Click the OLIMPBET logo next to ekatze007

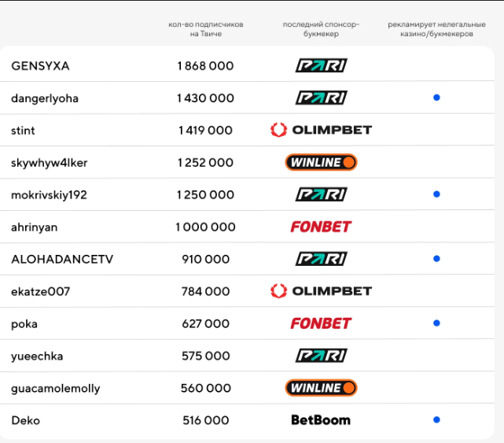pyautogui.click(x=321, y=291)
